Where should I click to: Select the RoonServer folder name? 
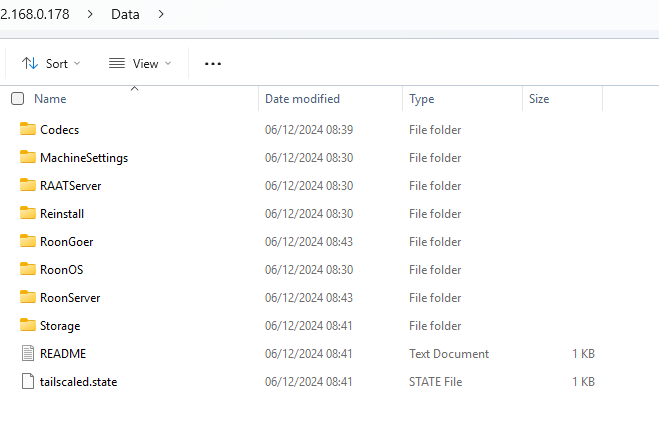70,298
